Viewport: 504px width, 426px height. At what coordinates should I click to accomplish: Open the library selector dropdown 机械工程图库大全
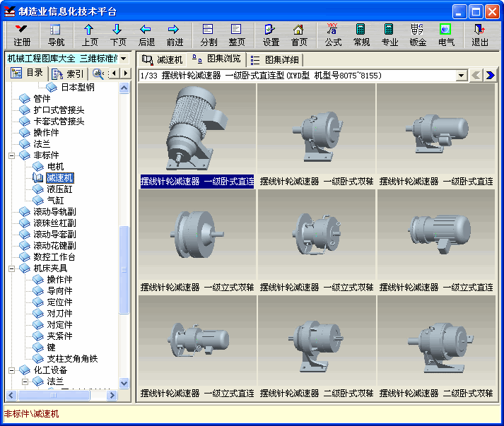pyautogui.click(x=123, y=59)
